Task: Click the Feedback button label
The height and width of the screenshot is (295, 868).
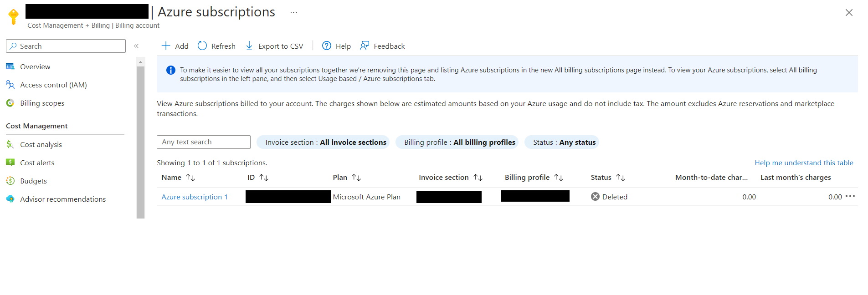Action: (389, 46)
